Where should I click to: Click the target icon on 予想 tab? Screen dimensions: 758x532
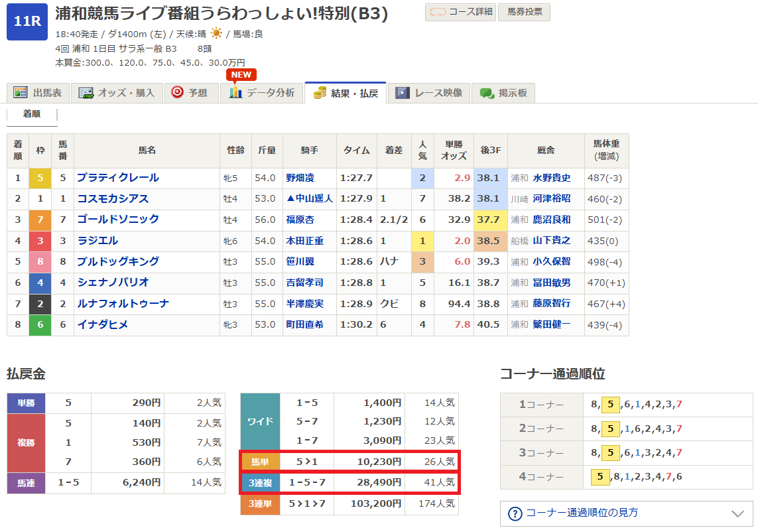pos(177,93)
